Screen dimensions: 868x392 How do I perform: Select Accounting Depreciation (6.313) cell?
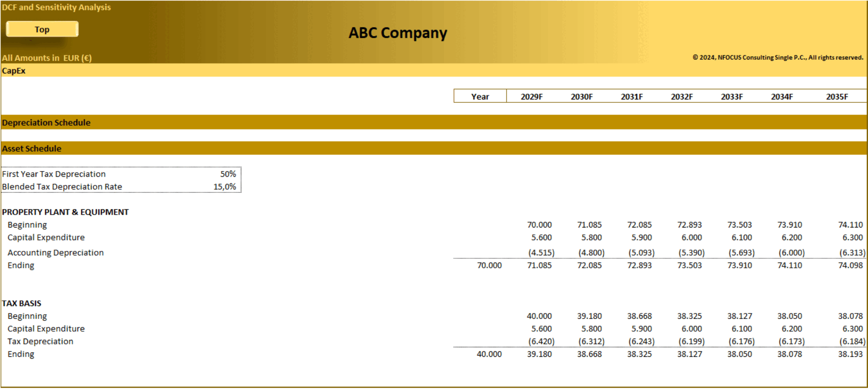click(852, 253)
